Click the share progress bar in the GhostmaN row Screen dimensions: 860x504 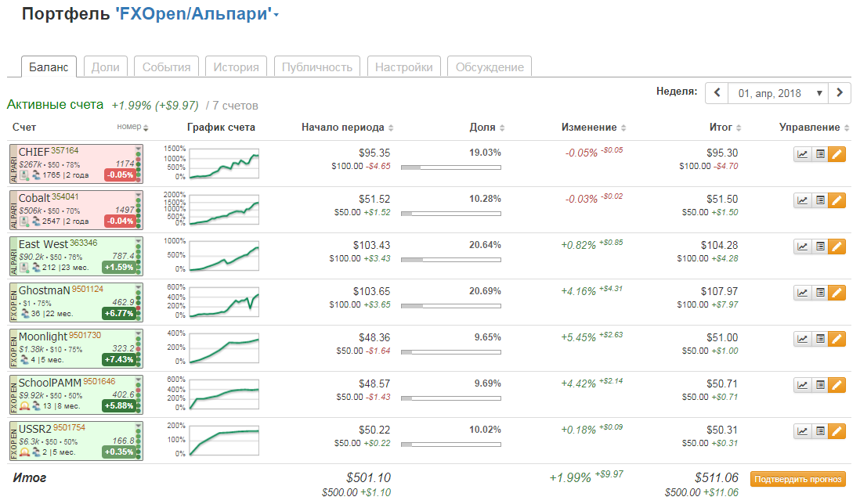coord(450,305)
